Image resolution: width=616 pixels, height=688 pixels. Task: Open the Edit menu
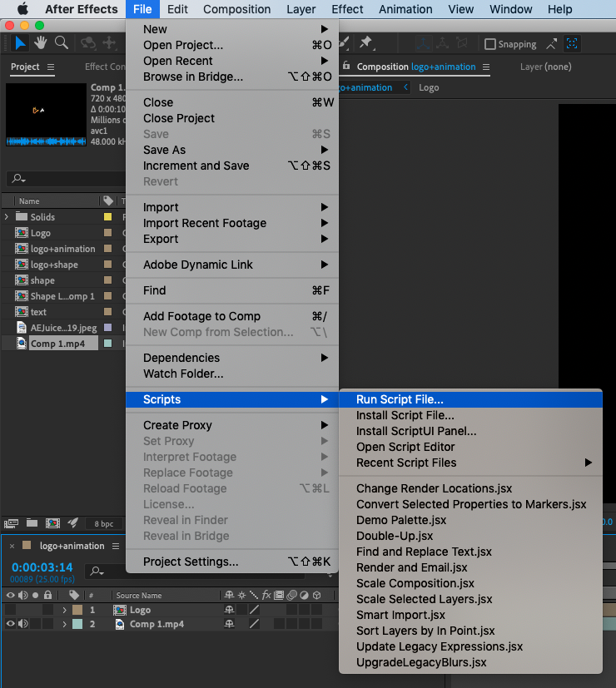click(x=177, y=9)
